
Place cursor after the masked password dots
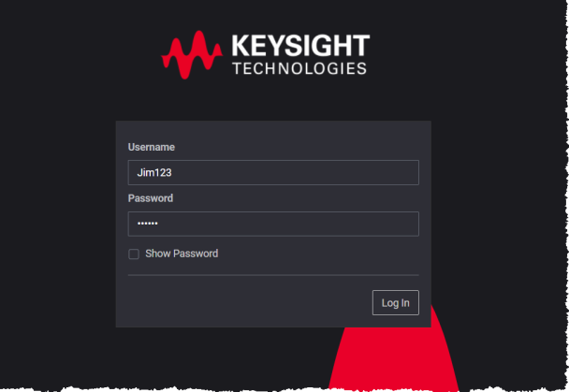(159, 224)
